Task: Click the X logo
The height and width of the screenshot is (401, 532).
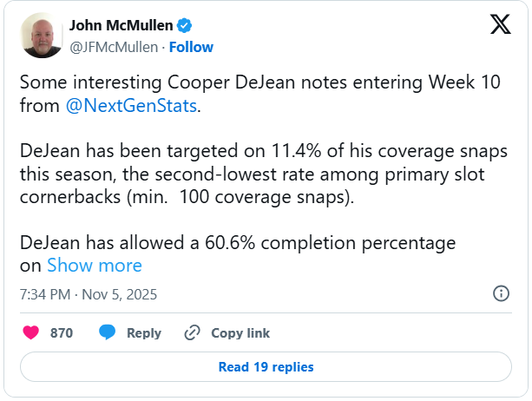Action: (501, 25)
